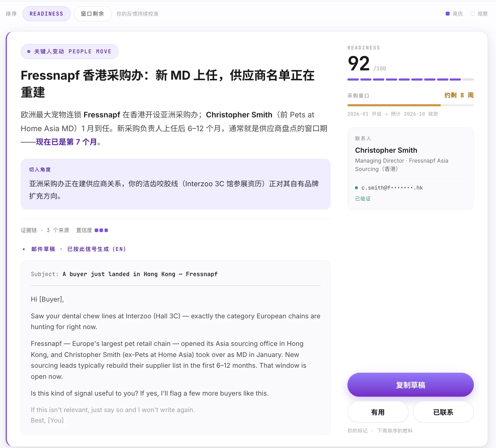Screen dimensions: 496x448
Task: Click the 约剩 8 周 text
Action: tap(459, 95)
